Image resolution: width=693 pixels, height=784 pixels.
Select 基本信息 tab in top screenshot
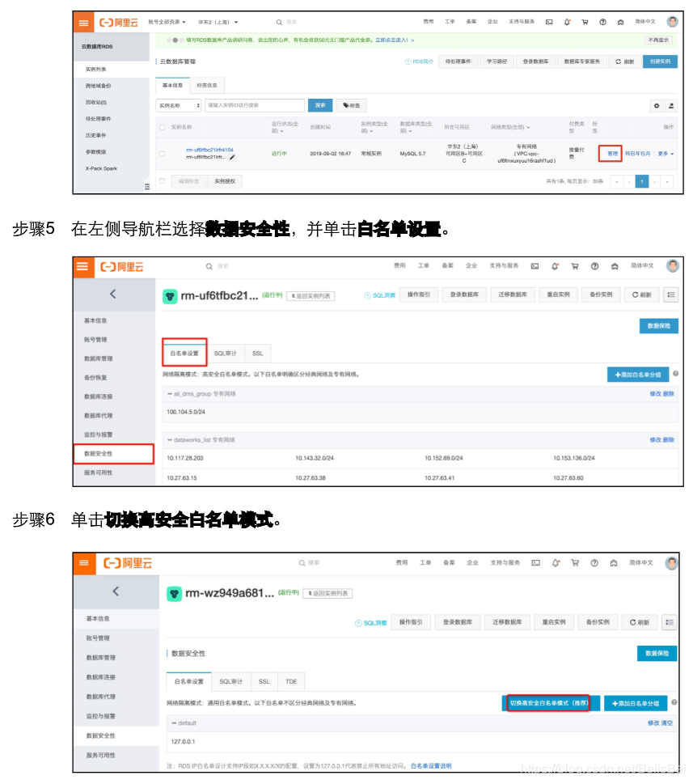tap(172, 86)
